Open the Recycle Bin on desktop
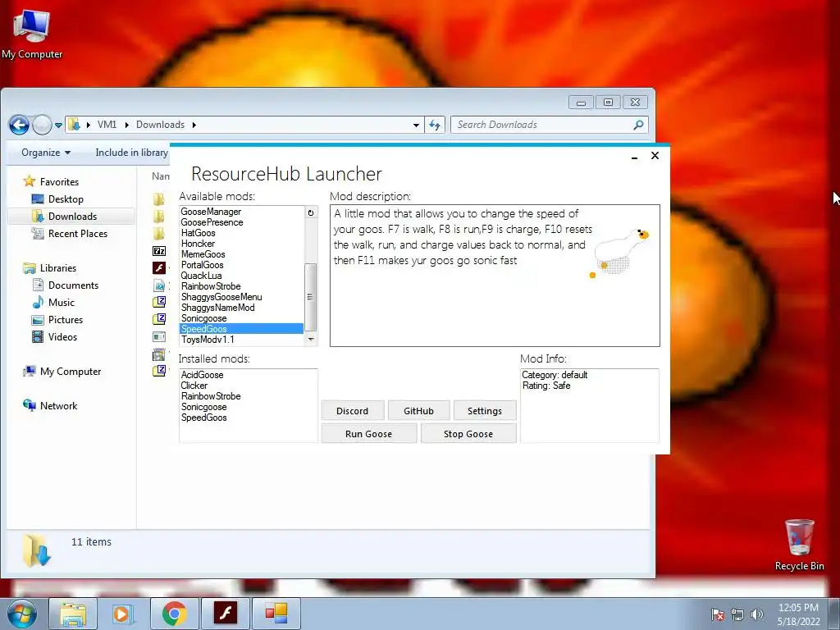The width and height of the screenshot is (840, 630). 799,544
